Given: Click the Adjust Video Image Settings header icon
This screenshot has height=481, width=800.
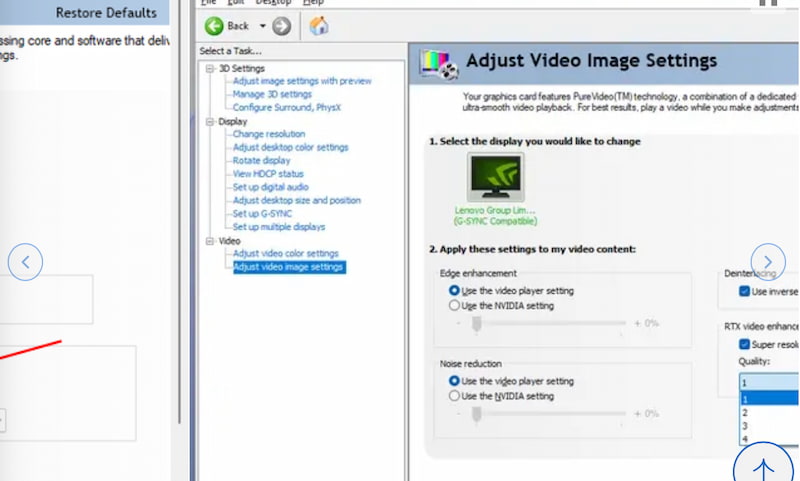Looking at the screenshot, I should (439, 62).
